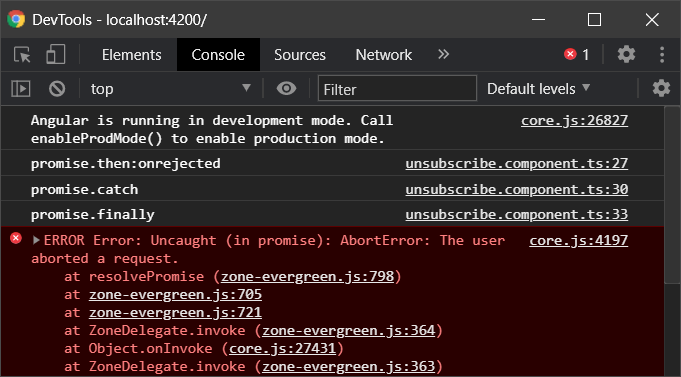Open the Default levels dropdown

(539, 89)
